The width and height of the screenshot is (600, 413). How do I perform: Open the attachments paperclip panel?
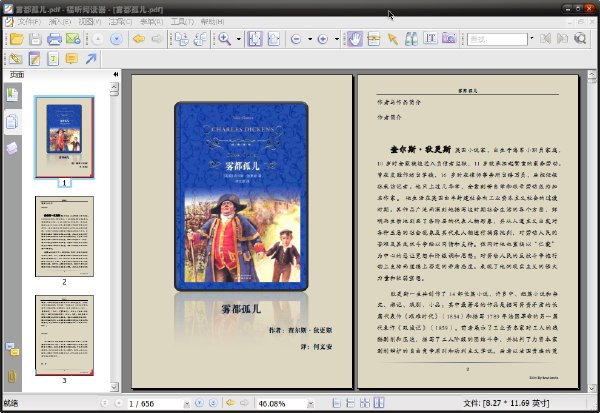coord(12,376)
